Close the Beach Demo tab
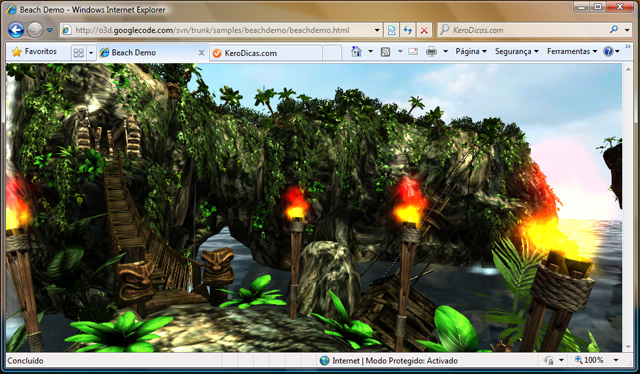The width and height of the screenshot is (640, 374). coord(201,53)
